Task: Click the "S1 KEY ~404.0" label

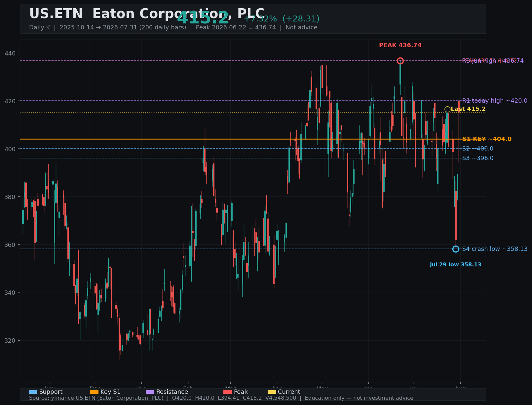Action: [487, 139]
